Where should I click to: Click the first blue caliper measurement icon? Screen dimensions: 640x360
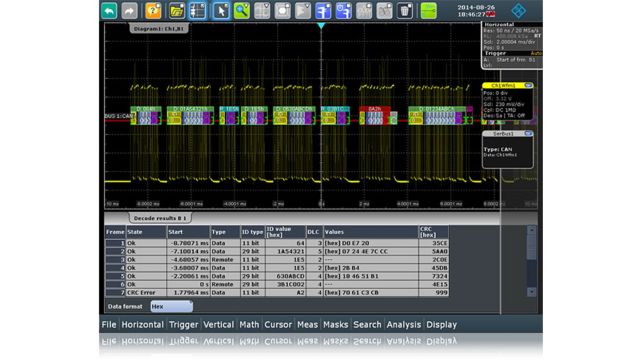coord(323,11)
